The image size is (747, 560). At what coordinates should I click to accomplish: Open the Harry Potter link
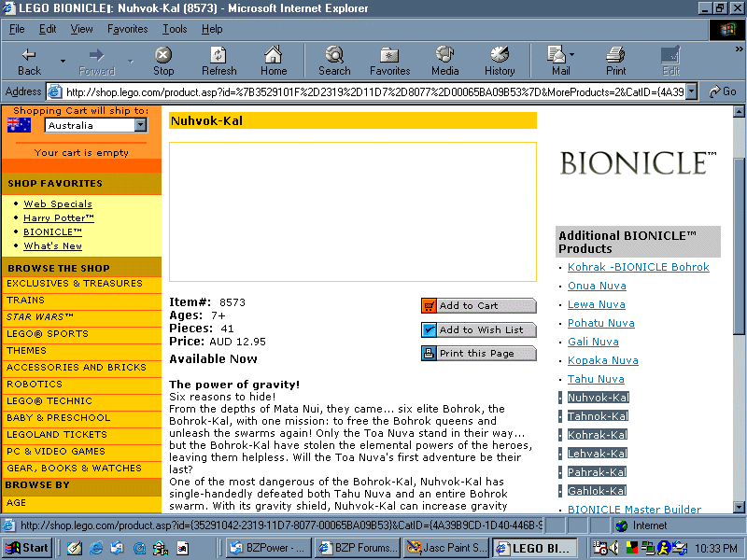tap(59, 217)
